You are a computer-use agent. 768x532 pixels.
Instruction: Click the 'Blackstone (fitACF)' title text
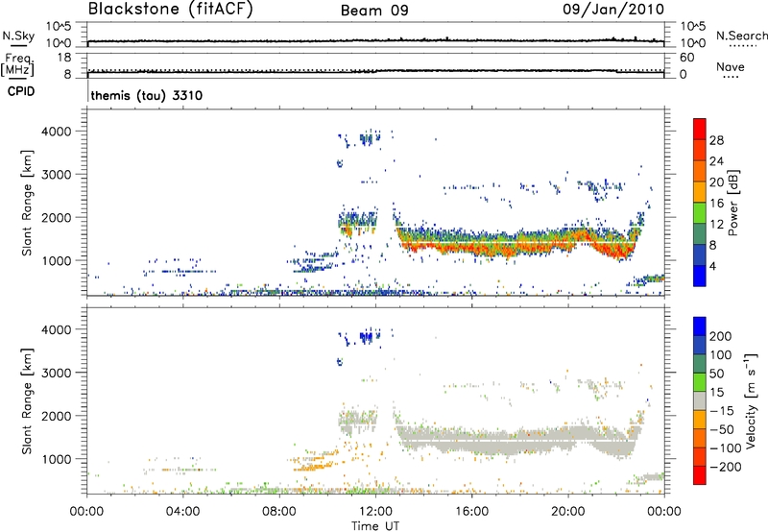(170, 9)
